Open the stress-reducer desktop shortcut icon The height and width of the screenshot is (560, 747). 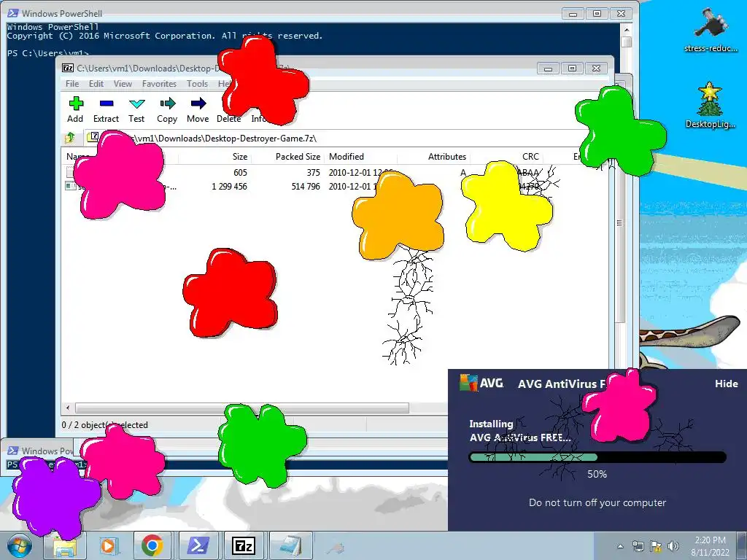pos(711,29)
